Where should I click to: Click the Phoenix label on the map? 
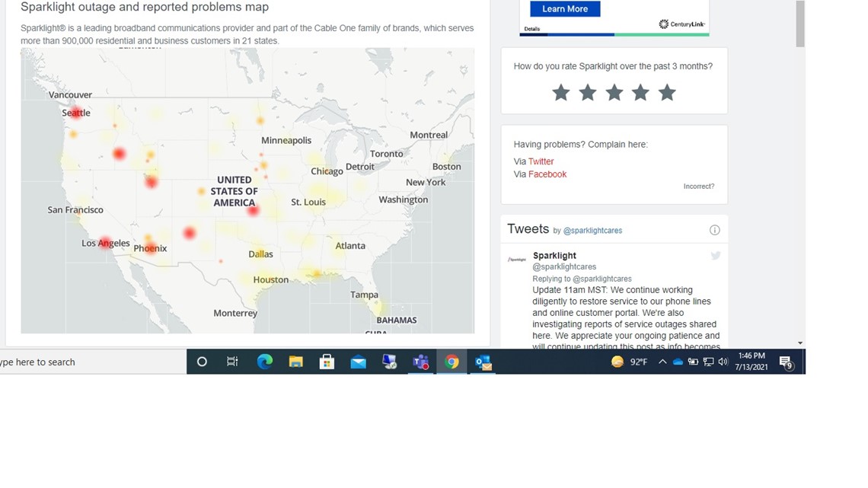coord(150,248)
